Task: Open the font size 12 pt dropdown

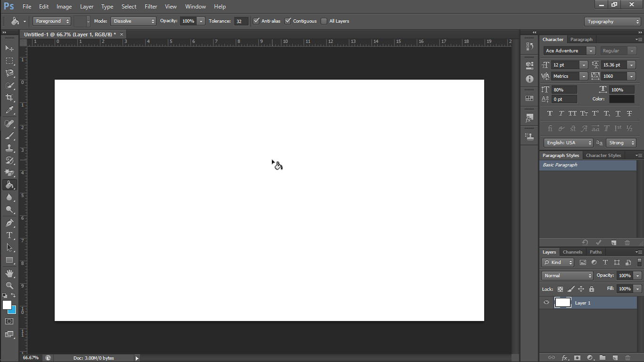Action: (584, 65)
